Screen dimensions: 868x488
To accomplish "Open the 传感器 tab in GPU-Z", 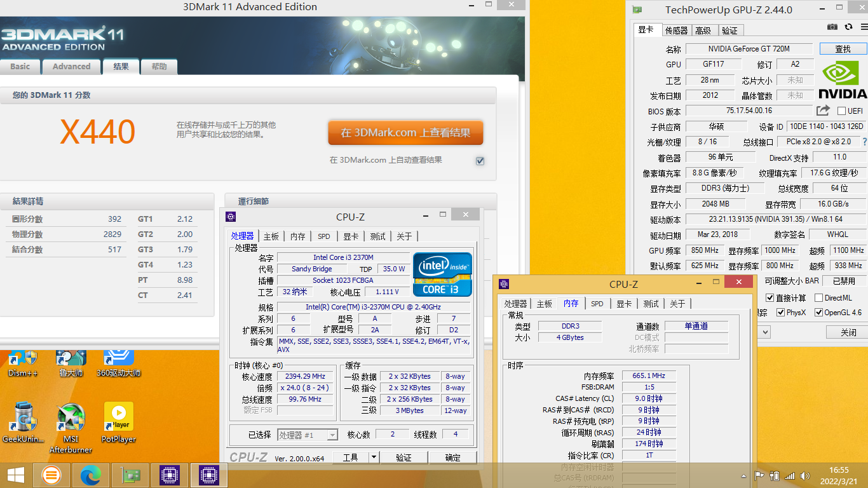I will pos(676,30).
